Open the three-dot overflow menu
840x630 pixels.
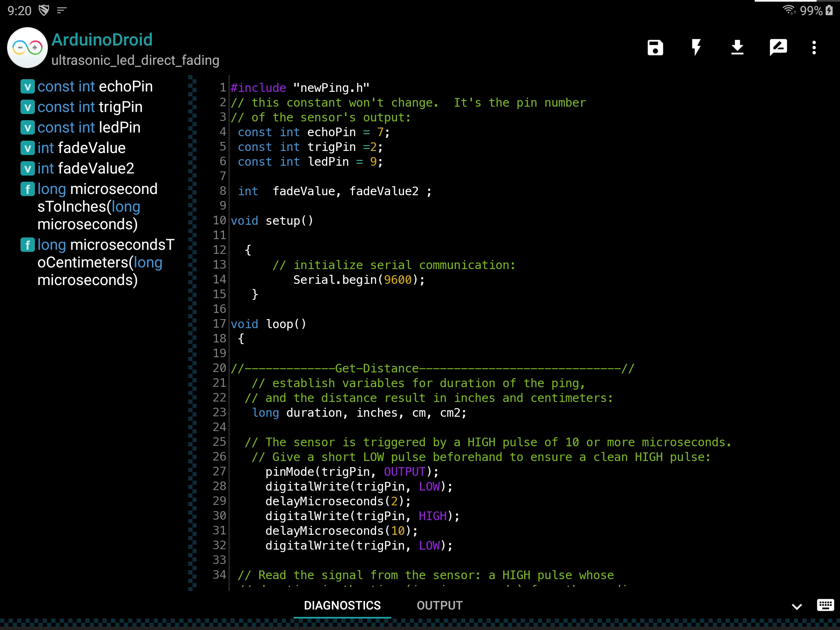(x=814, y=48)
